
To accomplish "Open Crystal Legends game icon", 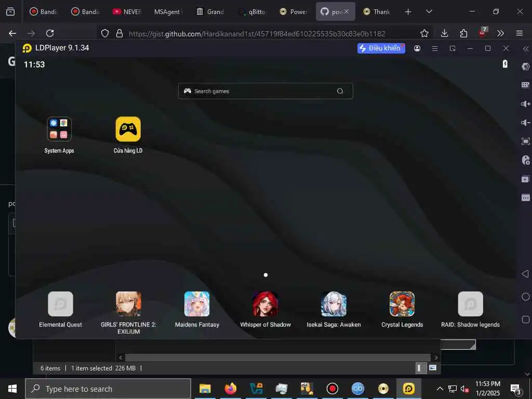I will [402, 304].
